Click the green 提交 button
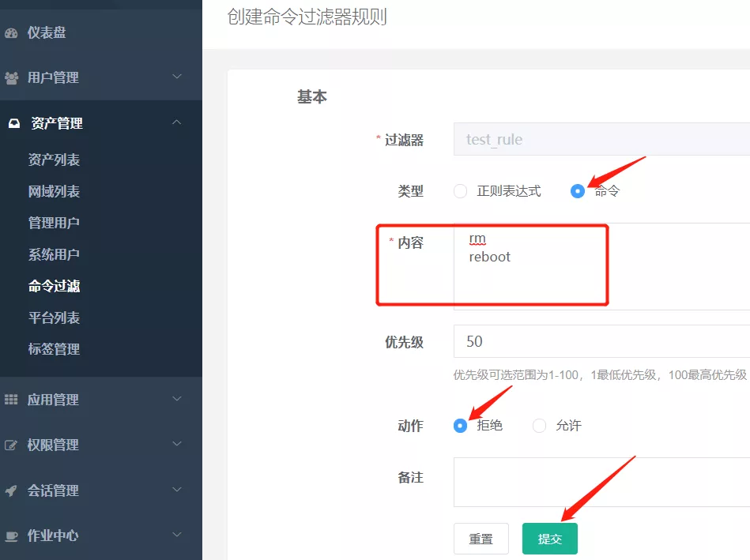The image size is (750, 560). (549, 539)
